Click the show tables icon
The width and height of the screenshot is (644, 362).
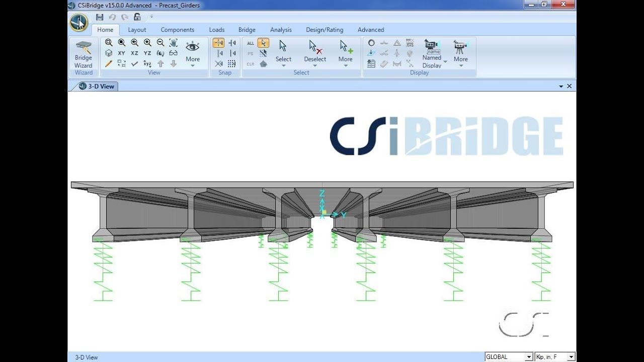371,64
